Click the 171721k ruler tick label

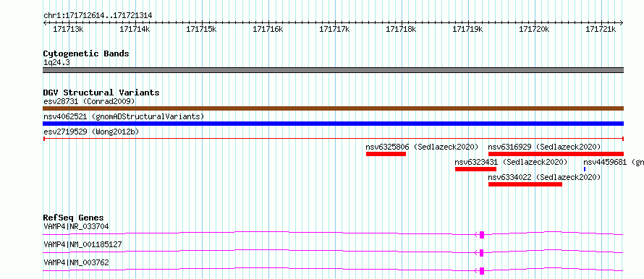click(601, 29)
